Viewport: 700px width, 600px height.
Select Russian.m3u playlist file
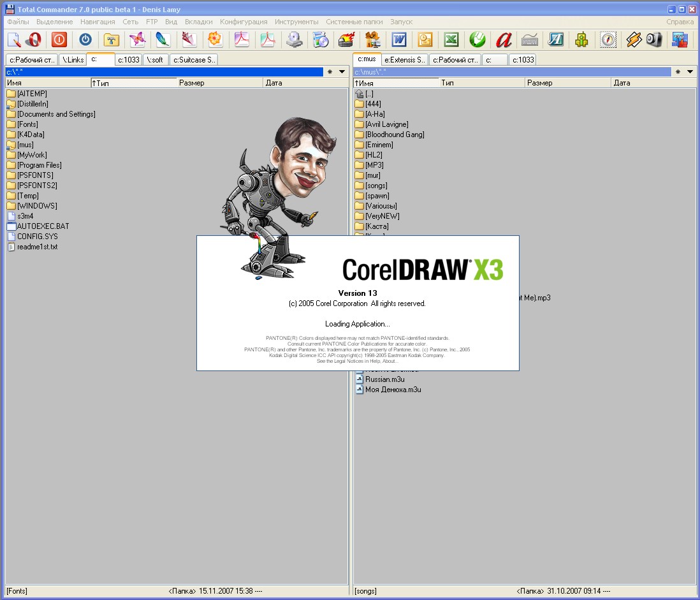(380, 379)
